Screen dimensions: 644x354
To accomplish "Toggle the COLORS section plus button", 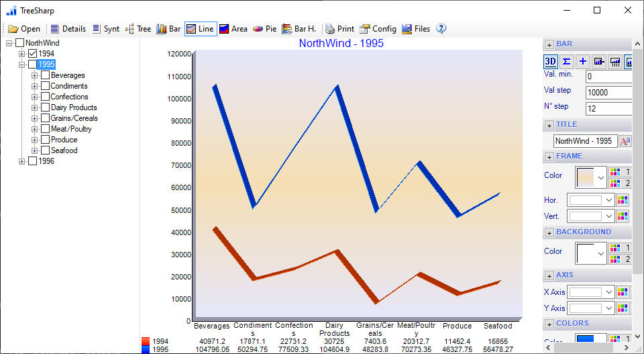I will click(x=549, y=324).
